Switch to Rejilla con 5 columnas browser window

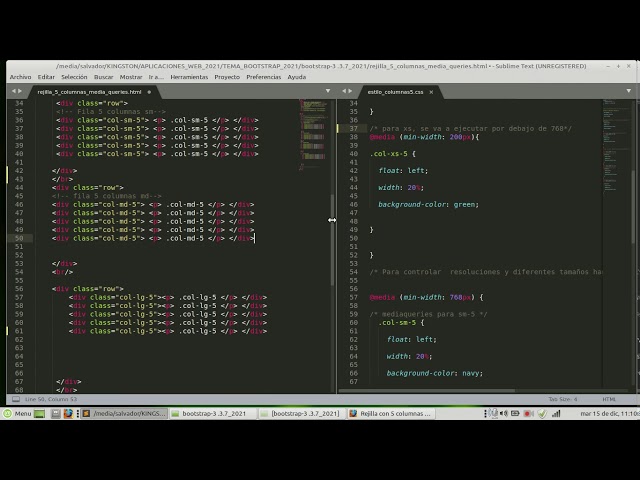tap(391, 413)
